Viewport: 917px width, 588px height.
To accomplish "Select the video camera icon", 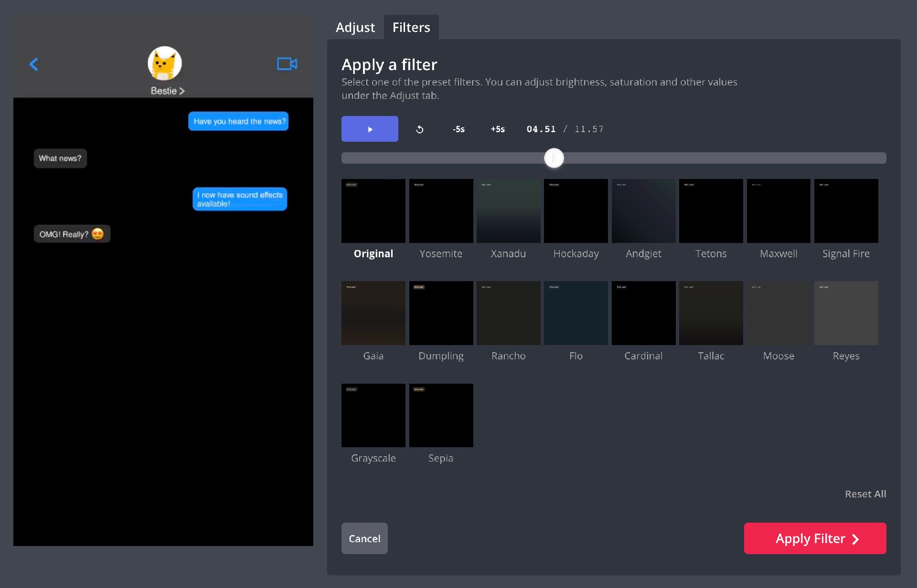I will coord(287,64).
